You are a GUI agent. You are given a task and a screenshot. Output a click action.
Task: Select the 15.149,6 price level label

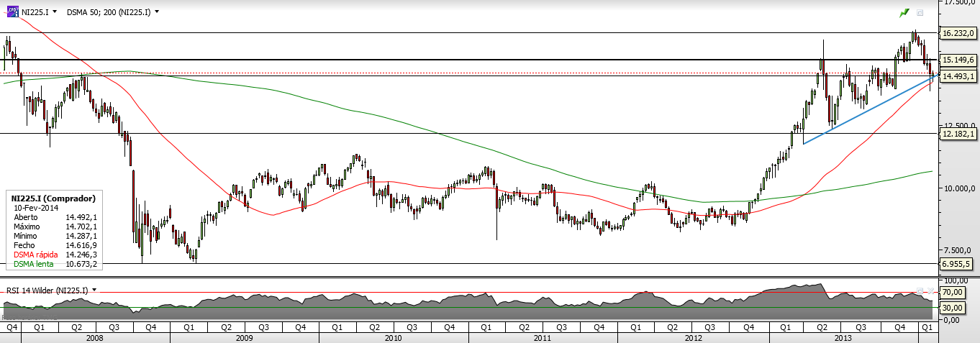coord(958,60)
